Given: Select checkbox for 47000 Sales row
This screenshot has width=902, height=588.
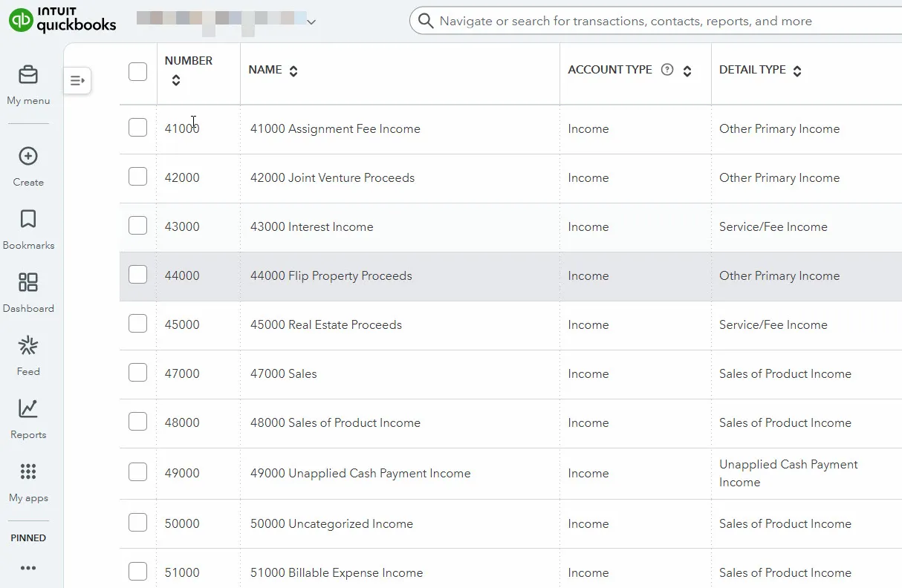Looking at the screenshot, I should [x=137, y=373].
